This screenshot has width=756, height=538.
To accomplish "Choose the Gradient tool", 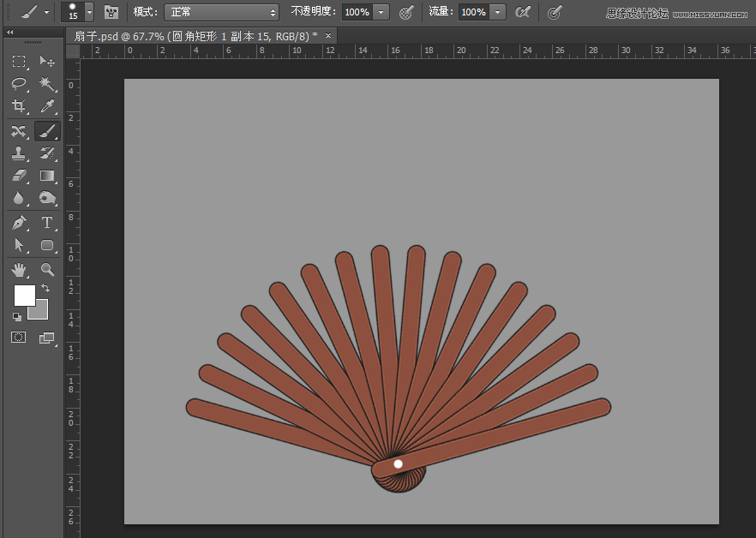I will 47,176.
